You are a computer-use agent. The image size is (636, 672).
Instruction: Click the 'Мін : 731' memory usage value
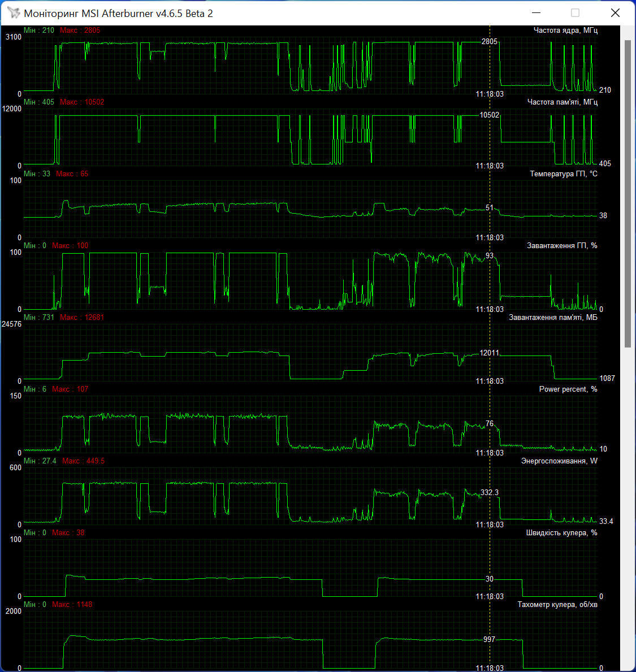click(39, 317)
